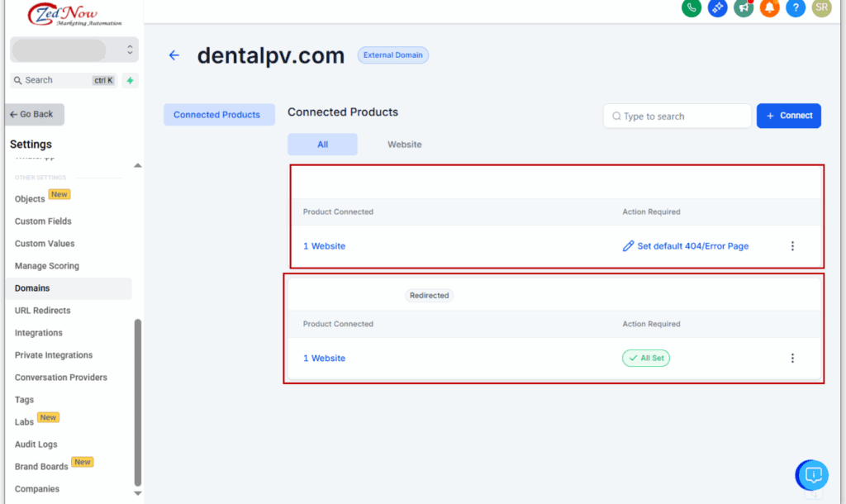Click pencil icon next to Set default 404/Error Page
Viewport: 846px width, 504px height.
coord(628,246)
